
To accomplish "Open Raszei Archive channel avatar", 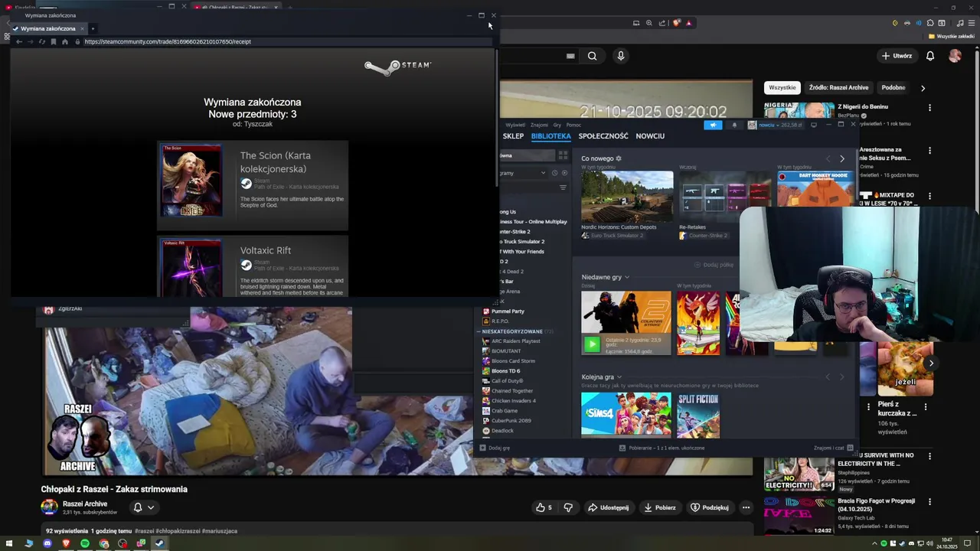I will (49, 507).
